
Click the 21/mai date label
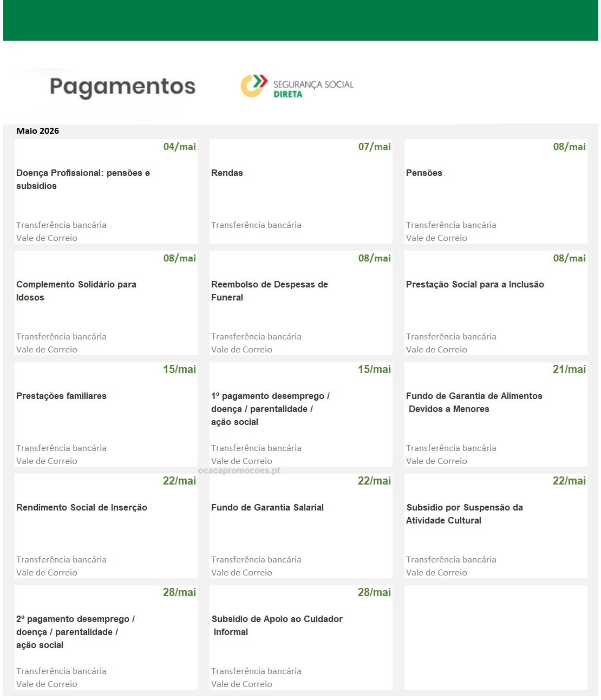(x=569, y=369)
